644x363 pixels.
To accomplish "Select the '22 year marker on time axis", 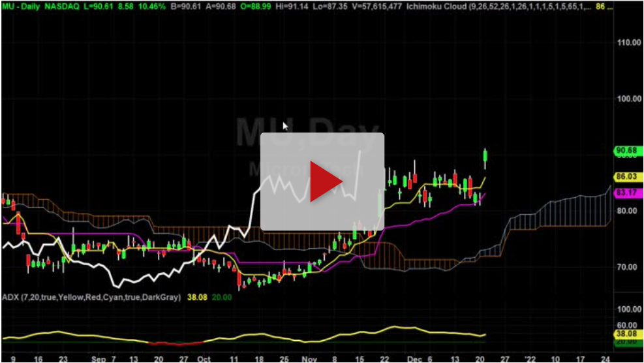I will [x=530, y=358].
